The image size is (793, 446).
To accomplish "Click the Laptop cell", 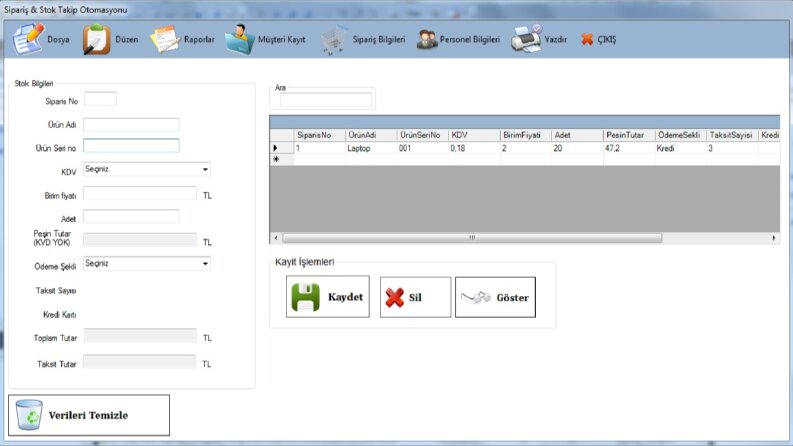I will point(371,148).
